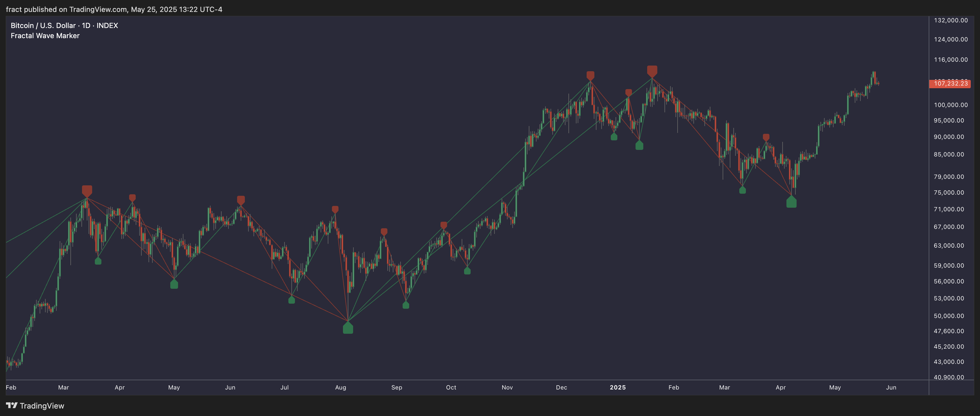Screen dimensions: 980x416
Task: Click the 59,000.00 price axis label
Action: pos(949,266)
